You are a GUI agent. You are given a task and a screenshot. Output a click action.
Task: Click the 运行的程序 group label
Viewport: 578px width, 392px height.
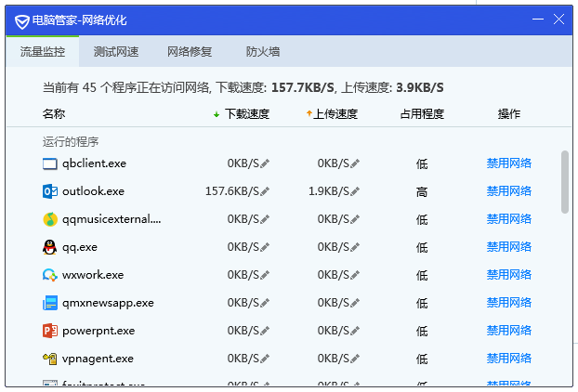[71, 142]
